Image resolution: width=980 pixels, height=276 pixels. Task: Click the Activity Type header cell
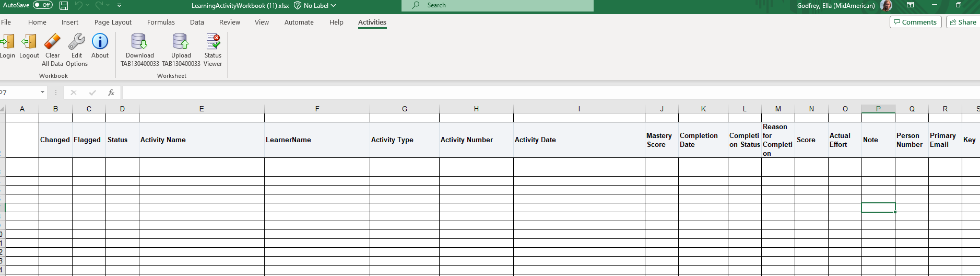pyautogui.click(x=405, y=140)
